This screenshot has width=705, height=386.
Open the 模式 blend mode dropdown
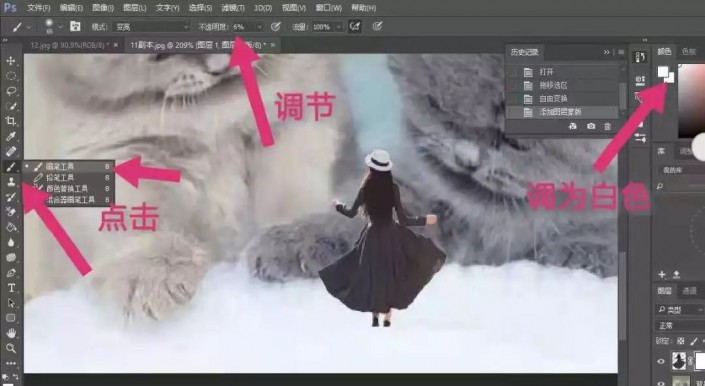point(152,27)
